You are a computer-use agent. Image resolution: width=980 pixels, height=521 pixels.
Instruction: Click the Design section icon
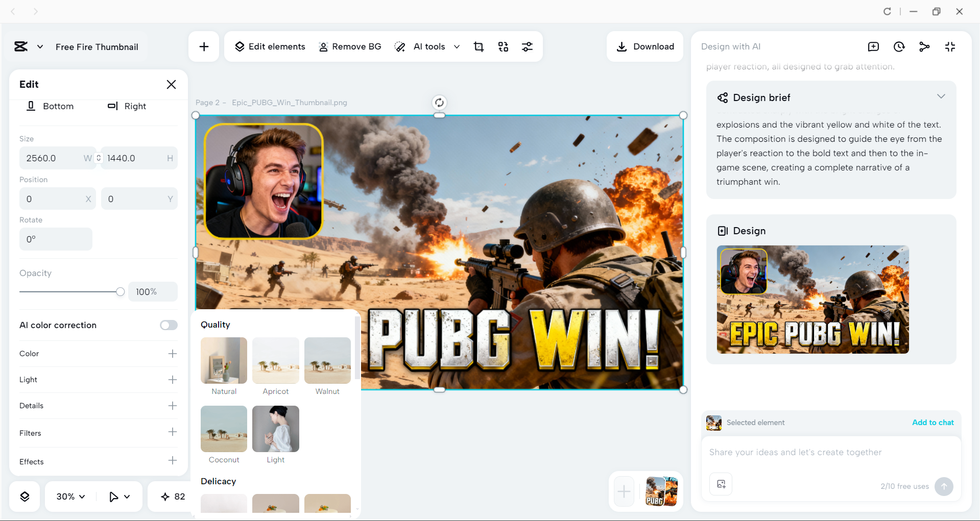723,231
